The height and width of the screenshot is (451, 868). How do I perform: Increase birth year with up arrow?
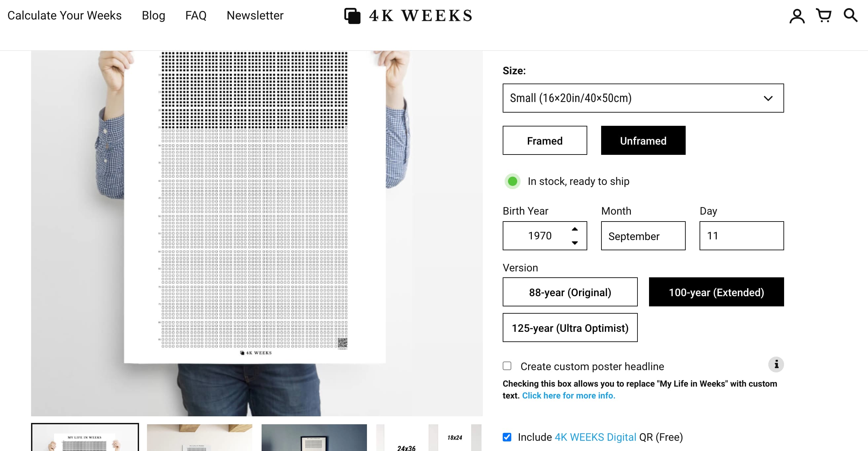(575, 229)
